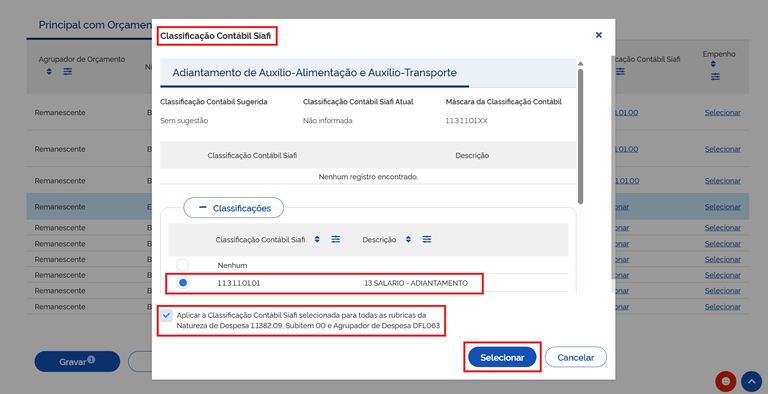Sort by Classificação Contábil Siafi column in dialog
768x394 pixels.
coord(317,239)
